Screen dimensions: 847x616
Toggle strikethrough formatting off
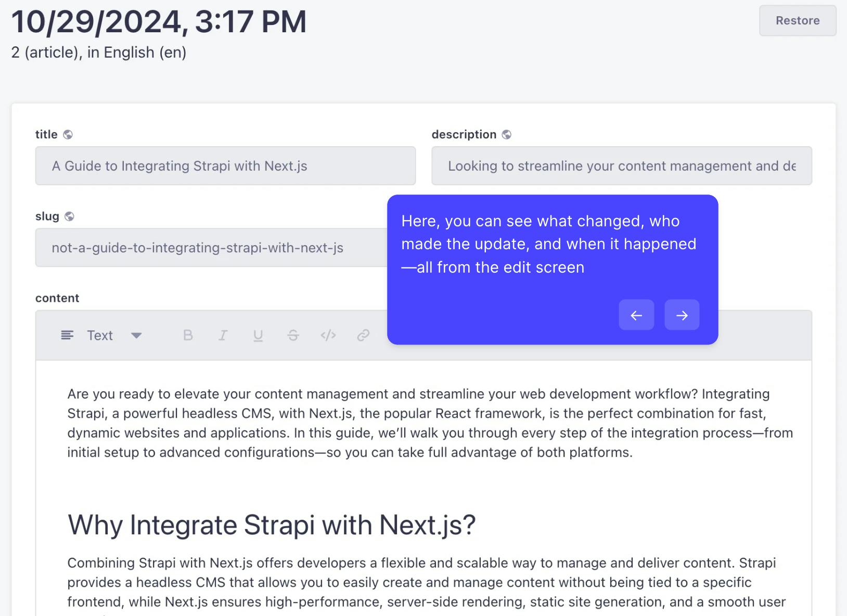point(293,336)
